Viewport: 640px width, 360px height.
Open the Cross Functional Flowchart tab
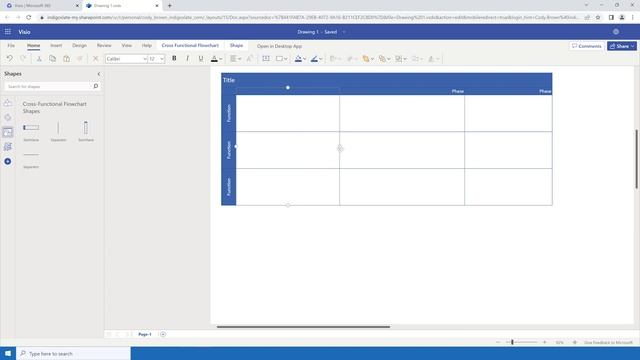[190, 46]
